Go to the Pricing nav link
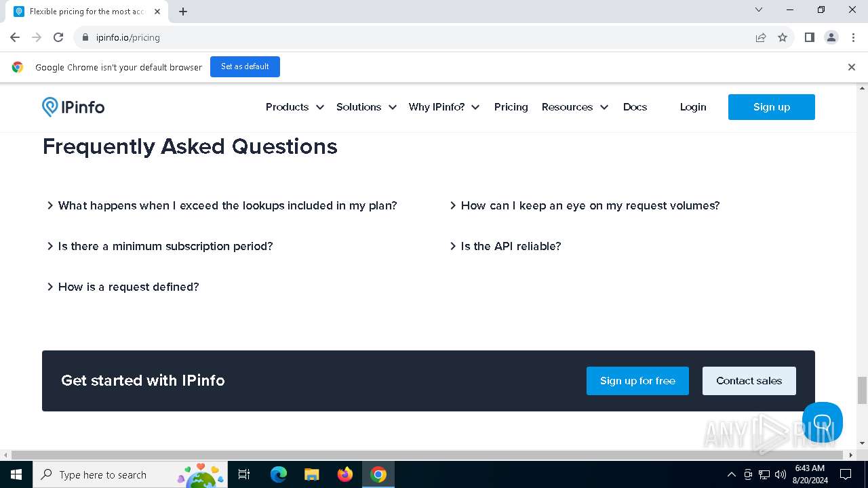The width and height of the screenshot is (868, 488). pyautogui.click(x=511, y=107)
